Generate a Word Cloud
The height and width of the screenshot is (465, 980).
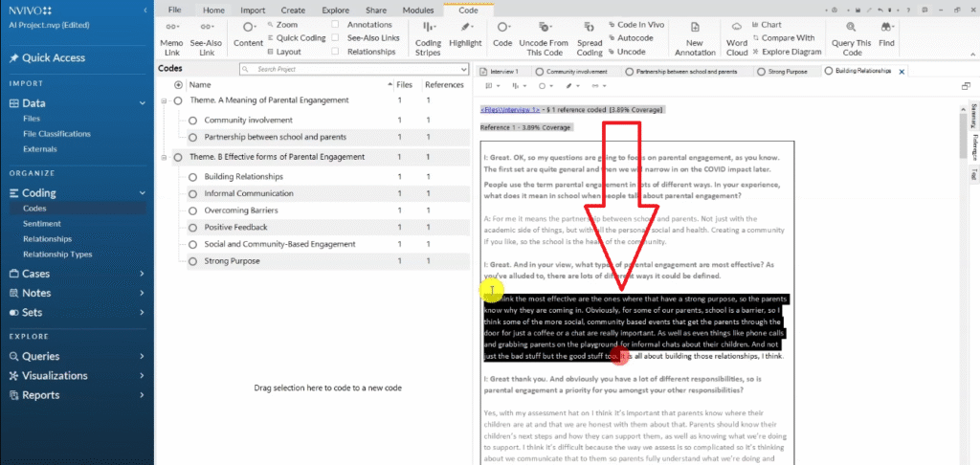(737, 29)
